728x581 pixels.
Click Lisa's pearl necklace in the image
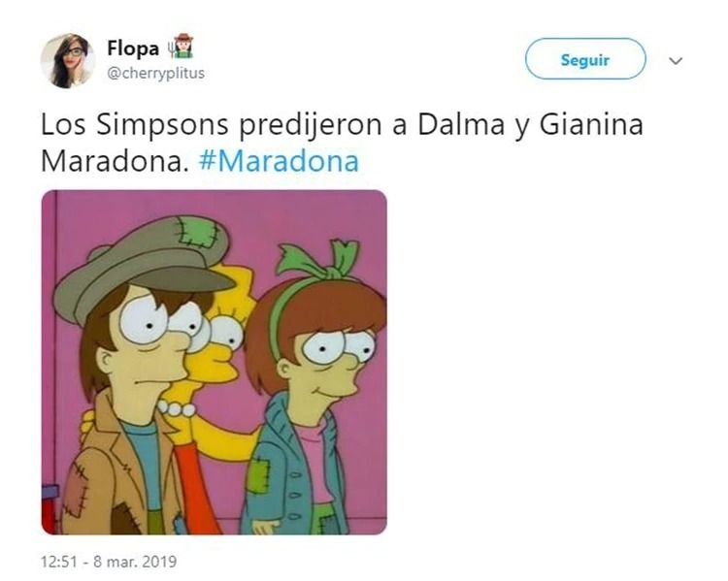pos(177,408)
